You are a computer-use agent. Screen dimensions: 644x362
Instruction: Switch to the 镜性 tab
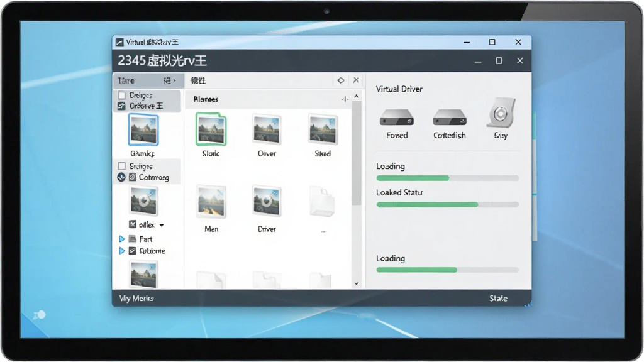[x=198, y=80]
